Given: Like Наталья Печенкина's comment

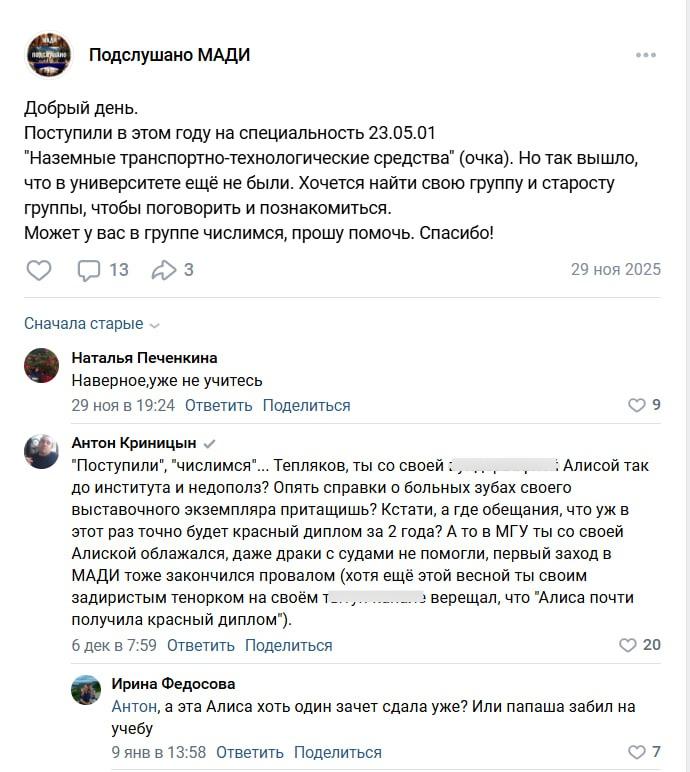Looking at the screenshot, I should (x=637, y=406).
